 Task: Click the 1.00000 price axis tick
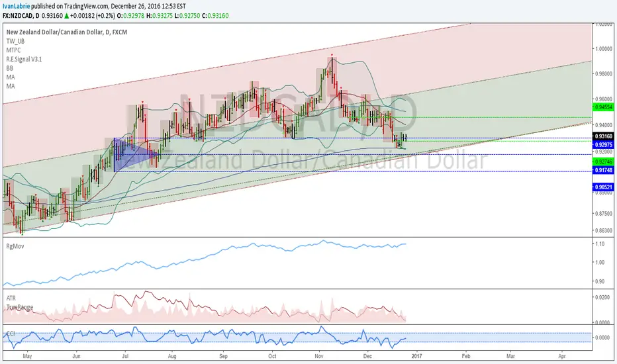pos(604,49)
